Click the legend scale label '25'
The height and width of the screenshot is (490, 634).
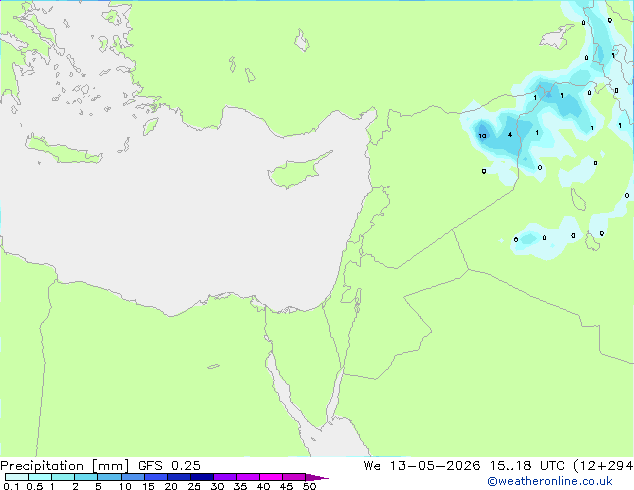[x=194, y=486]
